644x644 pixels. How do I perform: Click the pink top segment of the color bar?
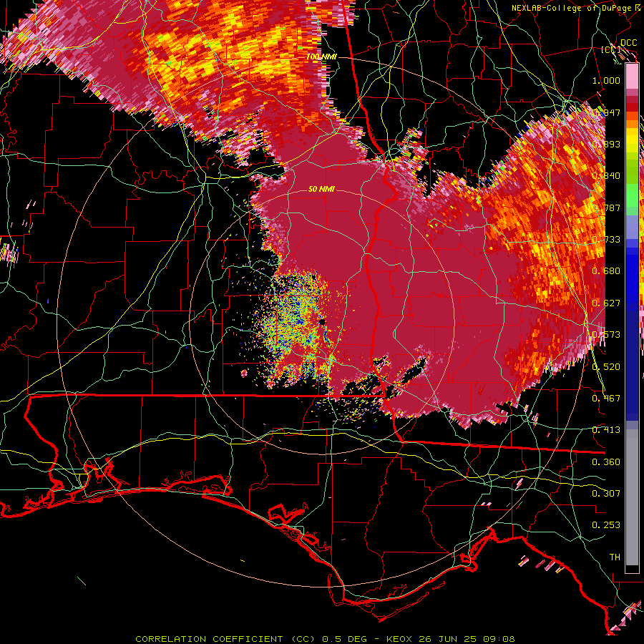(632, 77)
